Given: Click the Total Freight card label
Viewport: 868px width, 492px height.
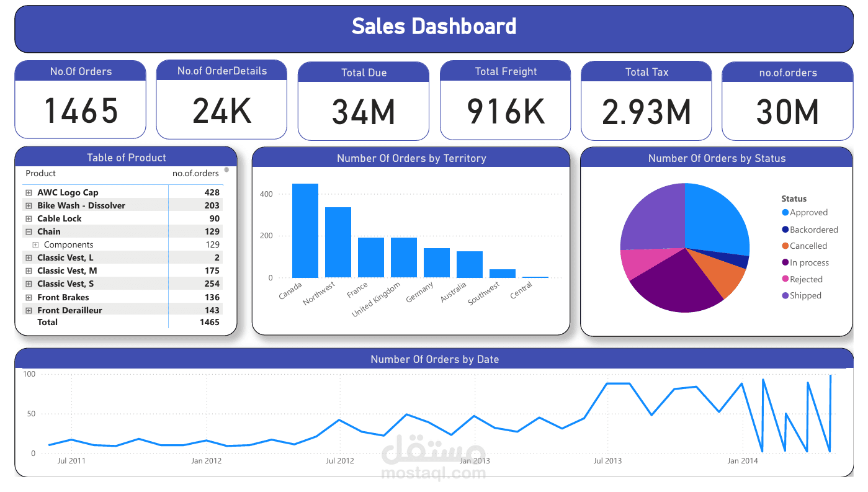Looking at the screenshot, I should [x=506, y=71].
